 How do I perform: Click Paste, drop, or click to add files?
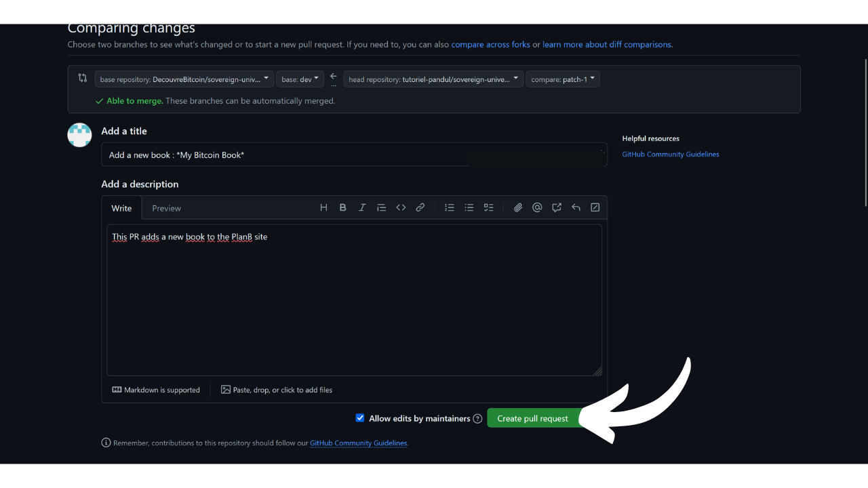(x=277, y=390)
